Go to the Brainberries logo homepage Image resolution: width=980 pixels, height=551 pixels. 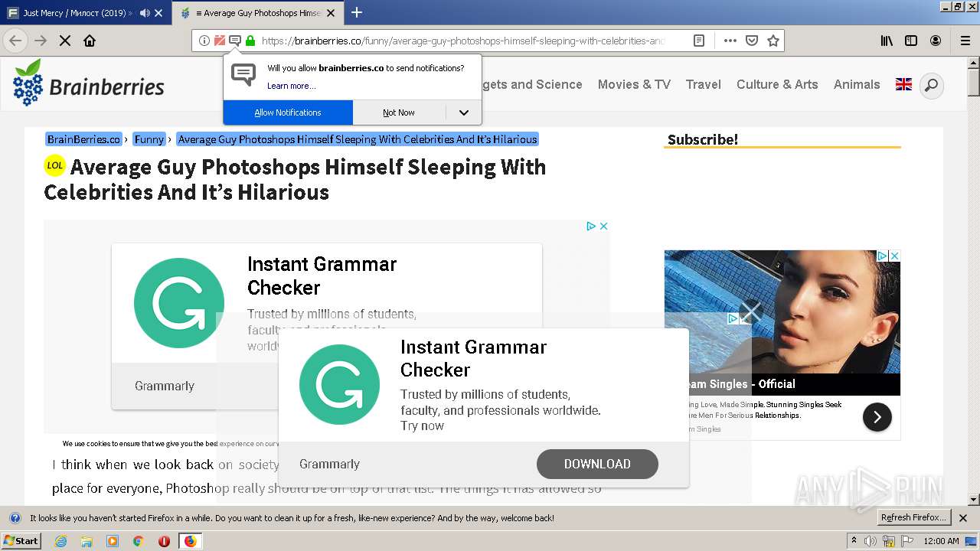(x=89, y=83)
